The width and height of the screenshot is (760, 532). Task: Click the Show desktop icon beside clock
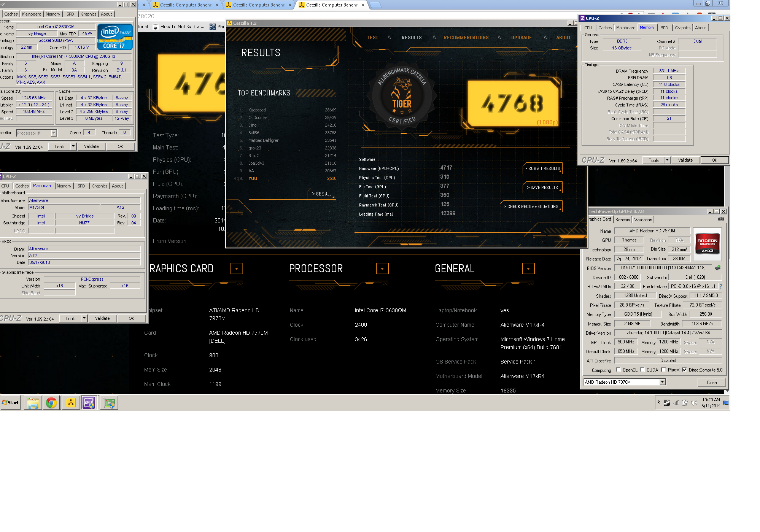click(x=726, y=403)
